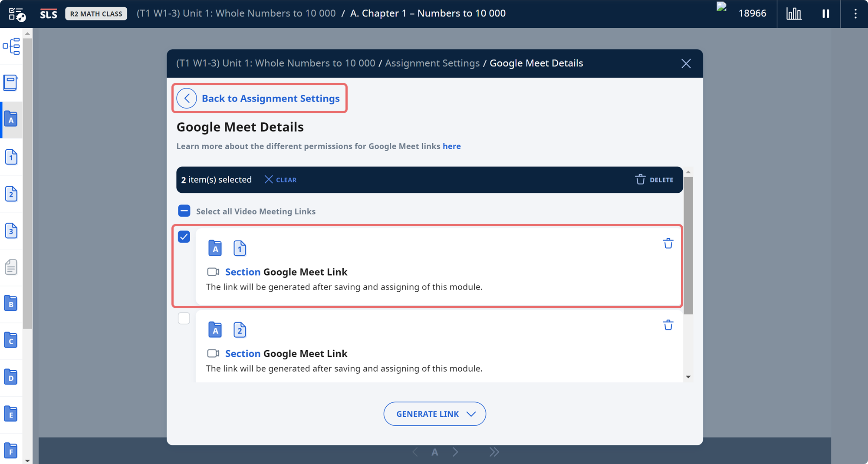The height and width of the screenshot is (464, 868).
Task: Check the Activity 2 meeting link checkbox
Action: click(184, 318)
